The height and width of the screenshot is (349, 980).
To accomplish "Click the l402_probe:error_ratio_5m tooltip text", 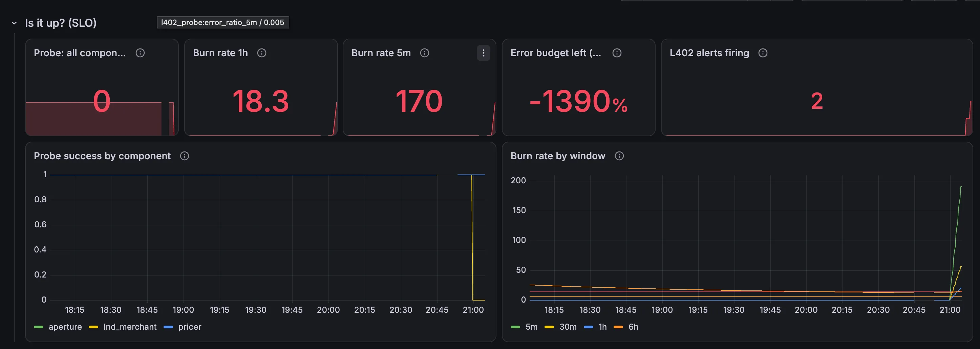I will click(222, 22).
